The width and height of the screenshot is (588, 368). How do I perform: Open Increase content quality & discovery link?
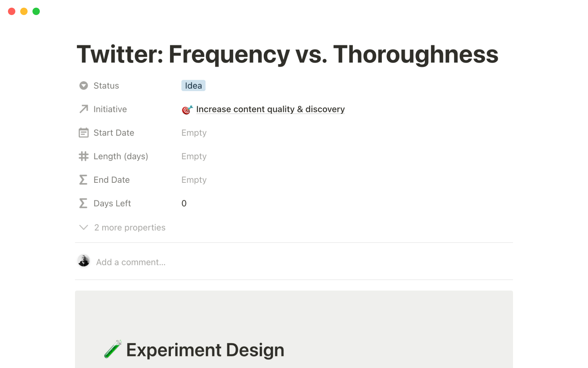(x=270, y=109)
